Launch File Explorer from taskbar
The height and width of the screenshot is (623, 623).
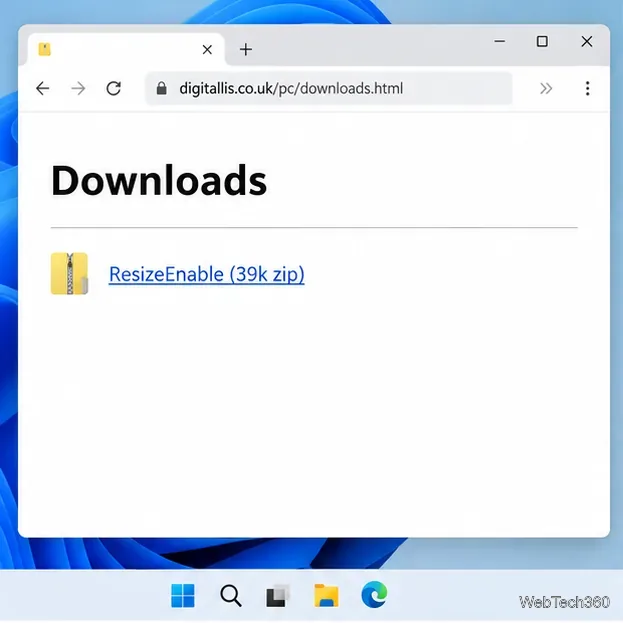coord(326,596)
